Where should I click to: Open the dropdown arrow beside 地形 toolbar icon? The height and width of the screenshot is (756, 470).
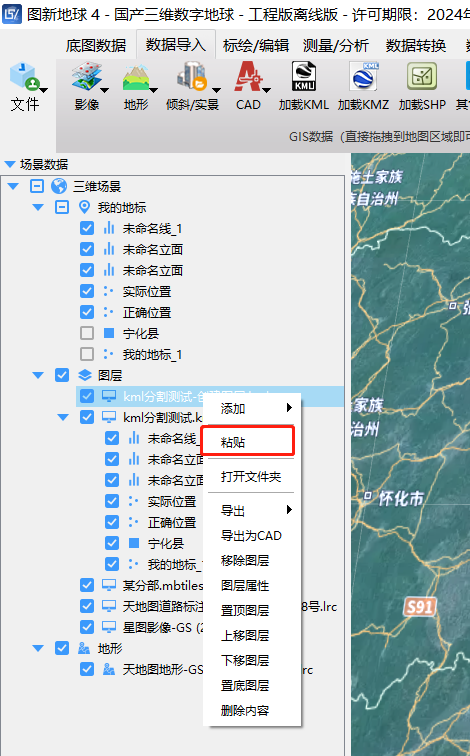click(x=154, y=90)
